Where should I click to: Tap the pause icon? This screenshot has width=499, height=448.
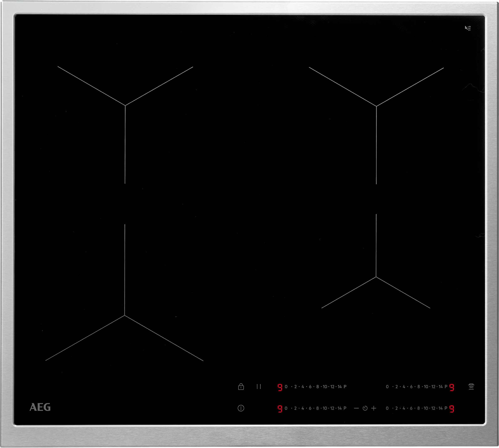(259, 387)
